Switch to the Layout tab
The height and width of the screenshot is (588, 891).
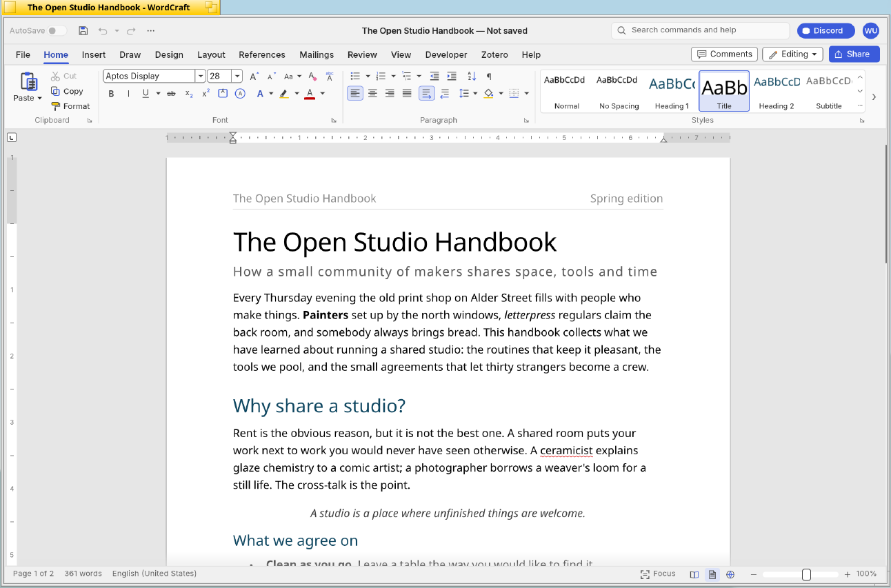[211, 54]
